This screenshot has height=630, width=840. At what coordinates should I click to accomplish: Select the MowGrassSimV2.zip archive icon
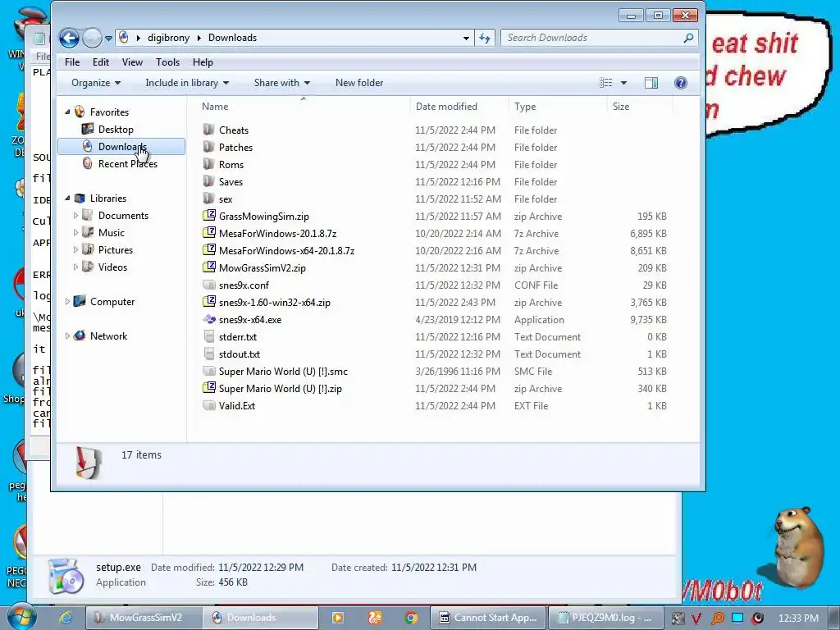pyautogui.click(x=209, y=267)
